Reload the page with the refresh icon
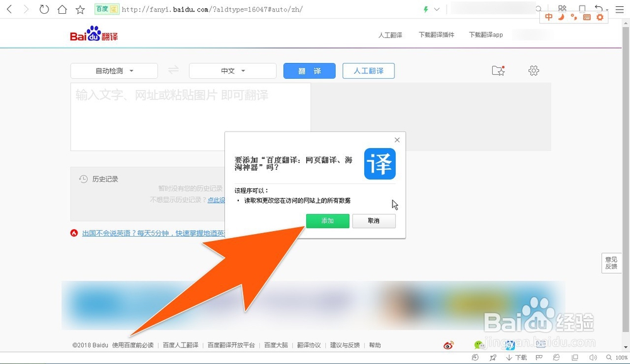Image resolution: width=630 pixels, height=364 pixels. [44, 9]
